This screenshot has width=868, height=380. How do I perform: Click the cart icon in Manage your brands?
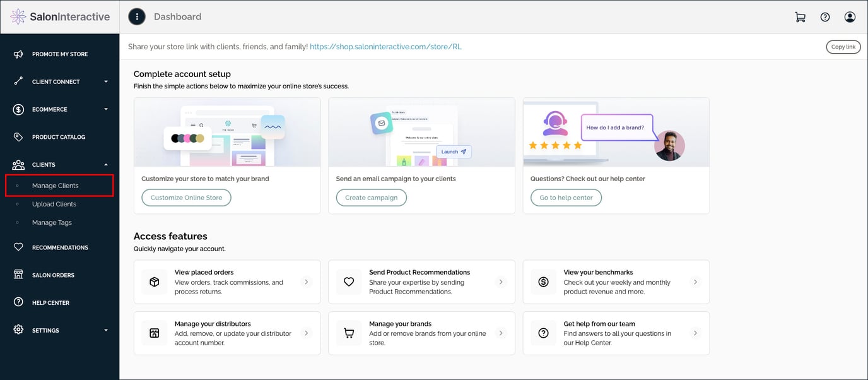click(349, 333)
